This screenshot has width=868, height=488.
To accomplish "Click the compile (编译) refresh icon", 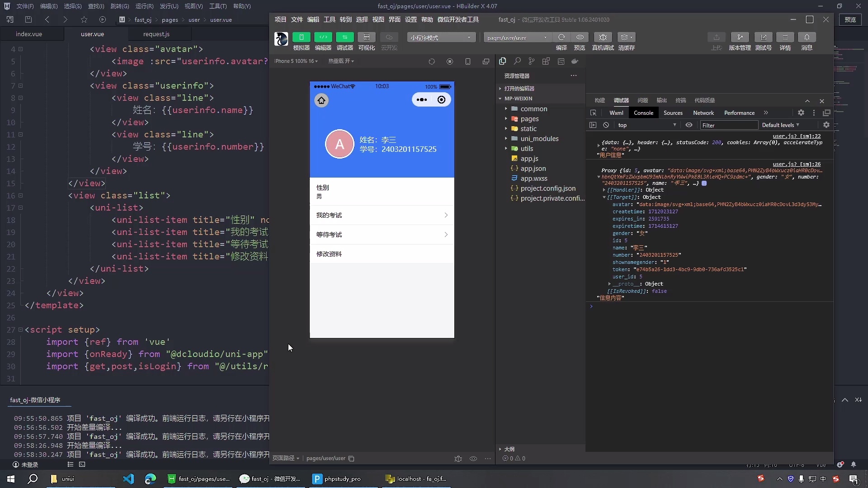I will [x=561, y=38].
